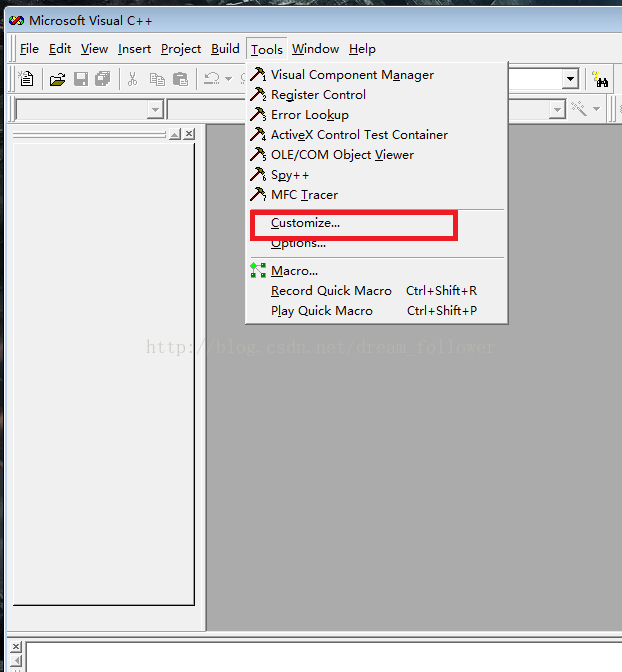This screenshot has width=622, height=672.
Task: Select Play Quick Macro entry
Action: [x=376, y=311]
